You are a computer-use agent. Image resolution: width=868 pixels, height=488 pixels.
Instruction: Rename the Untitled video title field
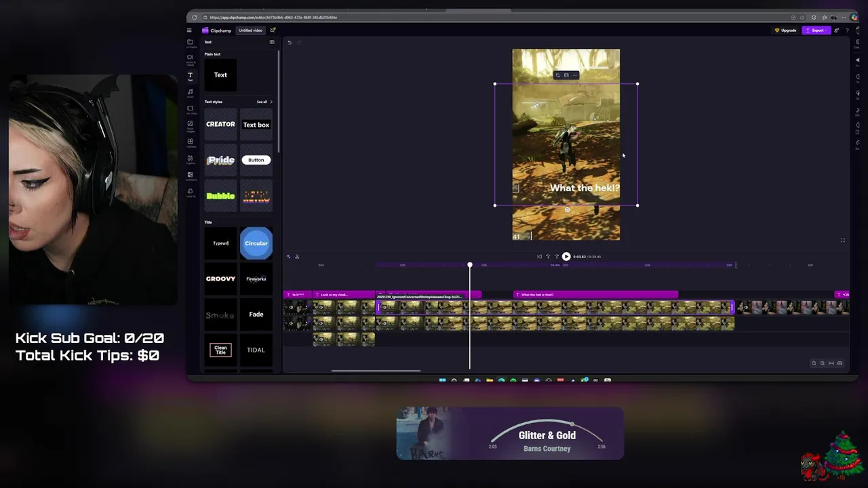pos(250,30)
